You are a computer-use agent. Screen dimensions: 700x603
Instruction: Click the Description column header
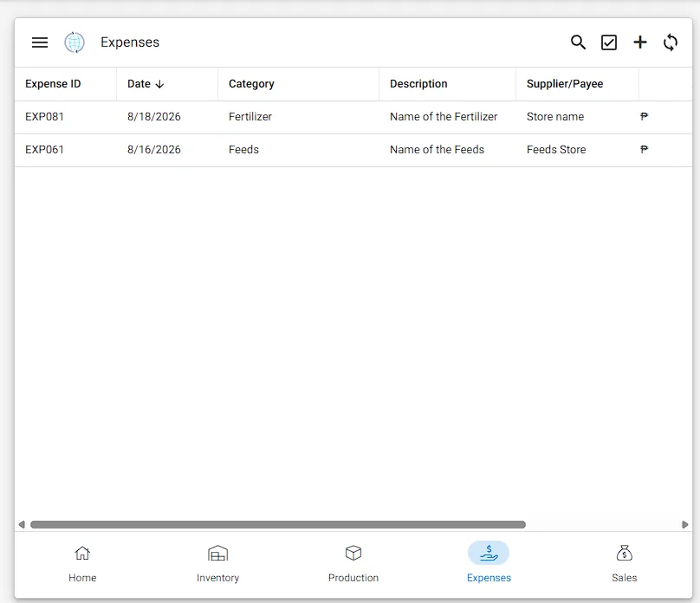pyautogui.click(x=418, y=84)
